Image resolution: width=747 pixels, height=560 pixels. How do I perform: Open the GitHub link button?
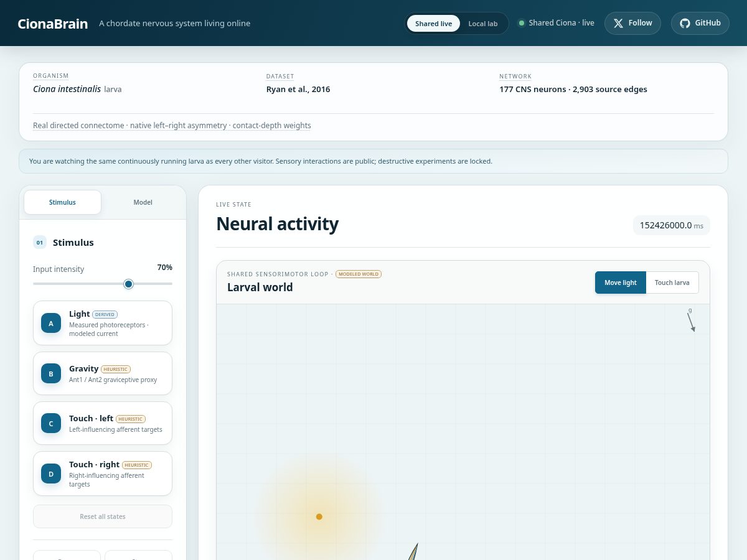point(700,23)
